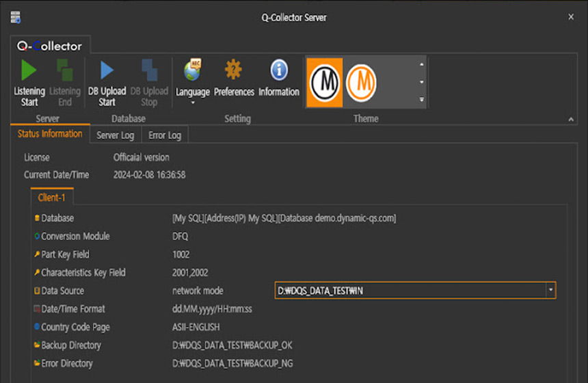
Task: Click the DB Upload Stop icon
Action: 149,70
